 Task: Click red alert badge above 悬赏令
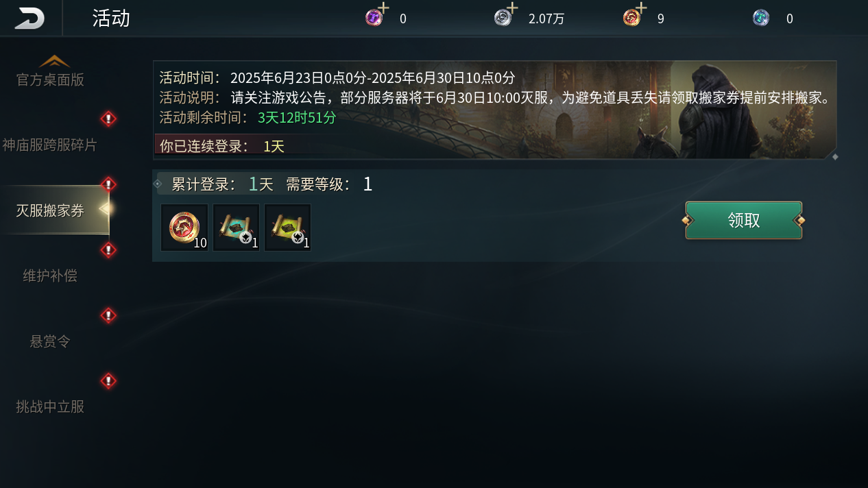[x=108, y=315]
